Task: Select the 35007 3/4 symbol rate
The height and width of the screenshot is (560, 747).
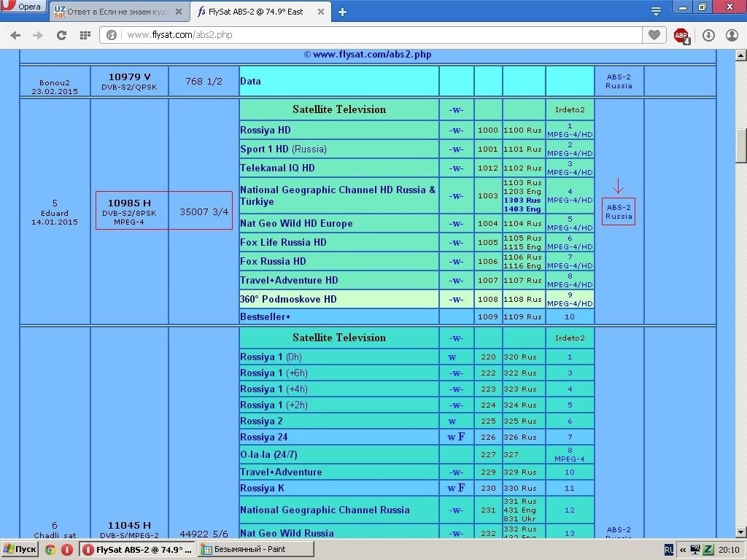Action: 204,212
